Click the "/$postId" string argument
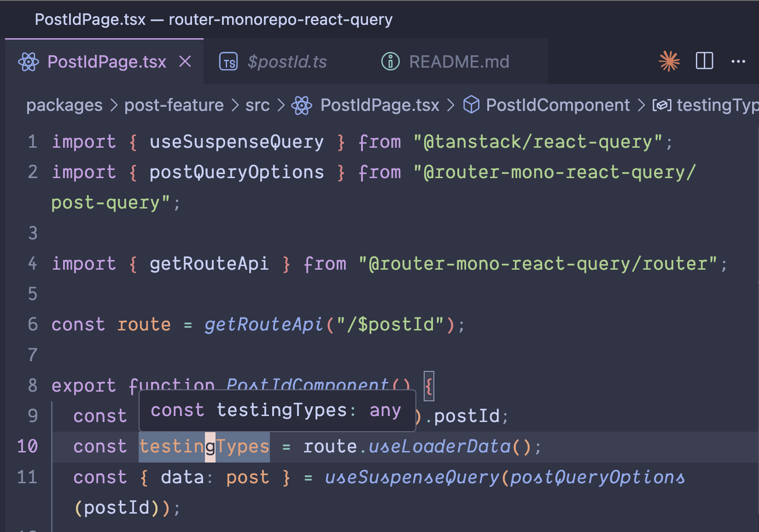Screen dimensions: 759x532 391,324
